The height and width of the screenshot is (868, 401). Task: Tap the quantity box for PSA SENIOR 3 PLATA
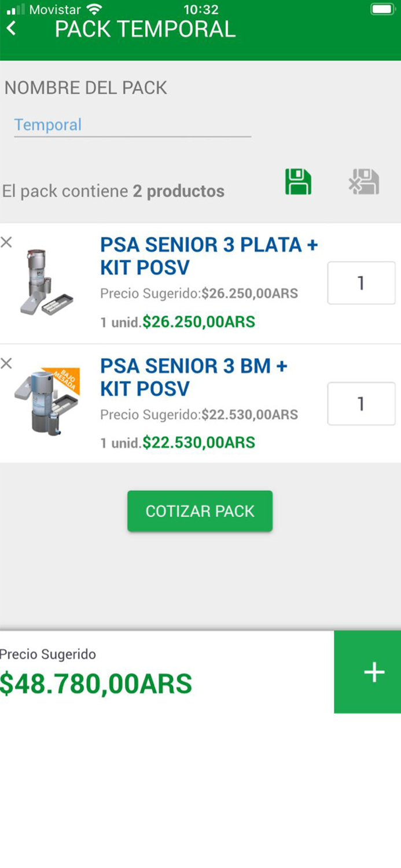pyautogui.click(x=361, y=283)
